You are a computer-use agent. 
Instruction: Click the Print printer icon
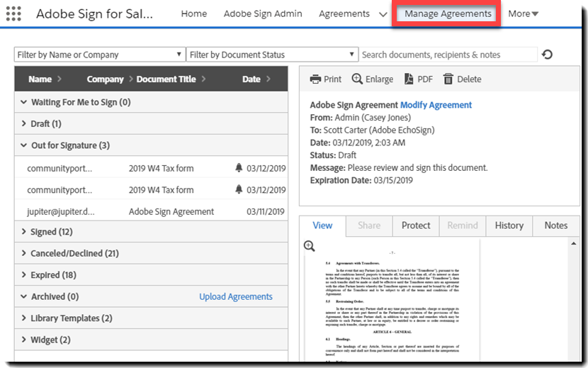315,79
